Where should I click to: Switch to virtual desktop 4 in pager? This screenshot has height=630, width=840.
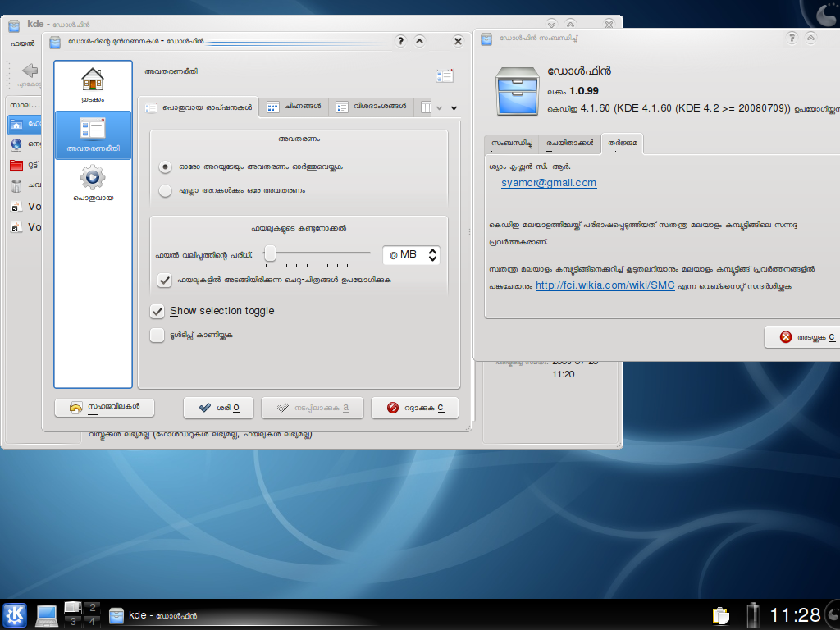click(92, 622)
